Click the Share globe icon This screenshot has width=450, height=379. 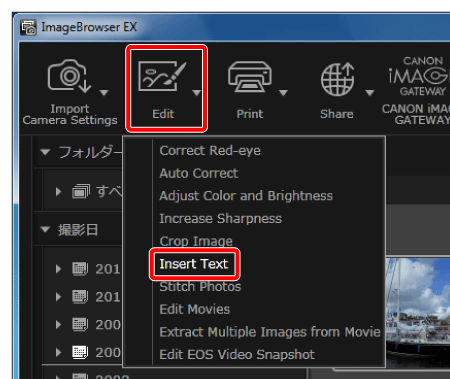(x=337, y=79)
